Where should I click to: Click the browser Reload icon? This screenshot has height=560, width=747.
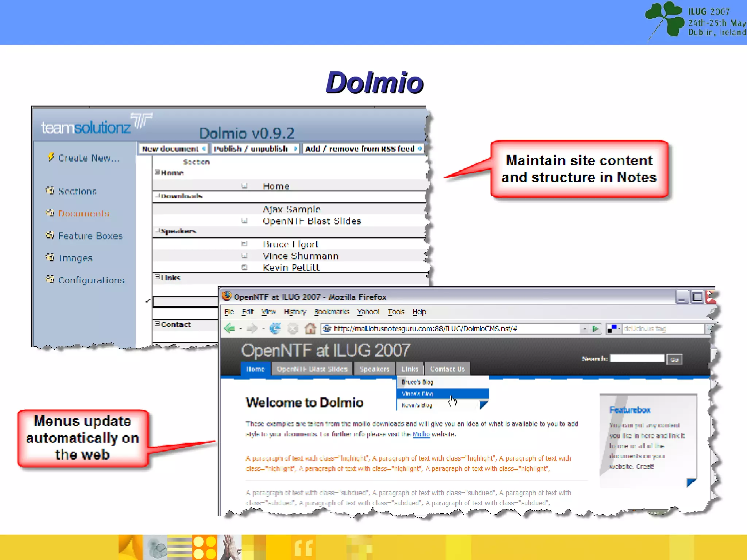tap(275, 328)
